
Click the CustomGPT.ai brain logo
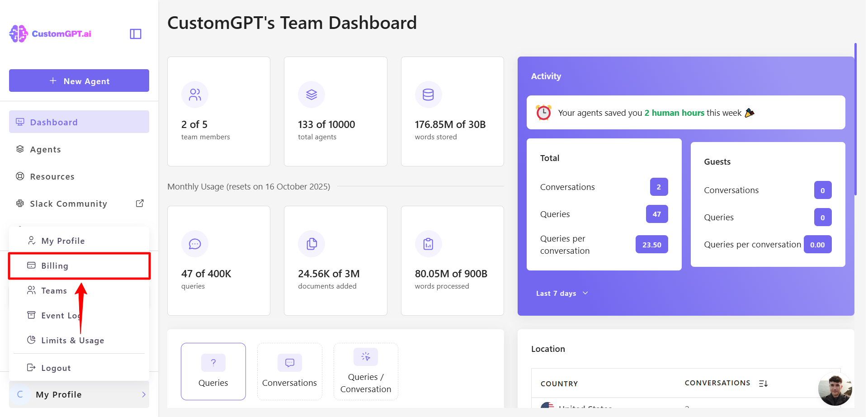tap(19, 34)
